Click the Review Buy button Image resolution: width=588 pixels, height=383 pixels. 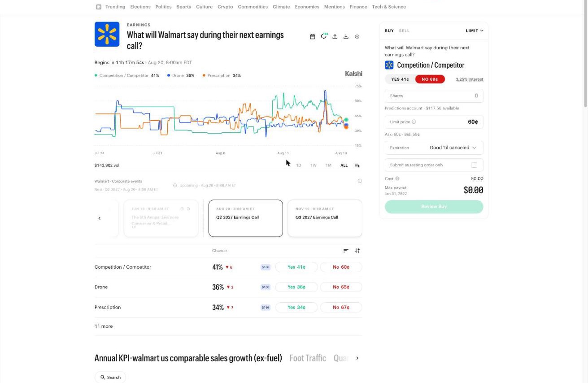pos(434,207)
